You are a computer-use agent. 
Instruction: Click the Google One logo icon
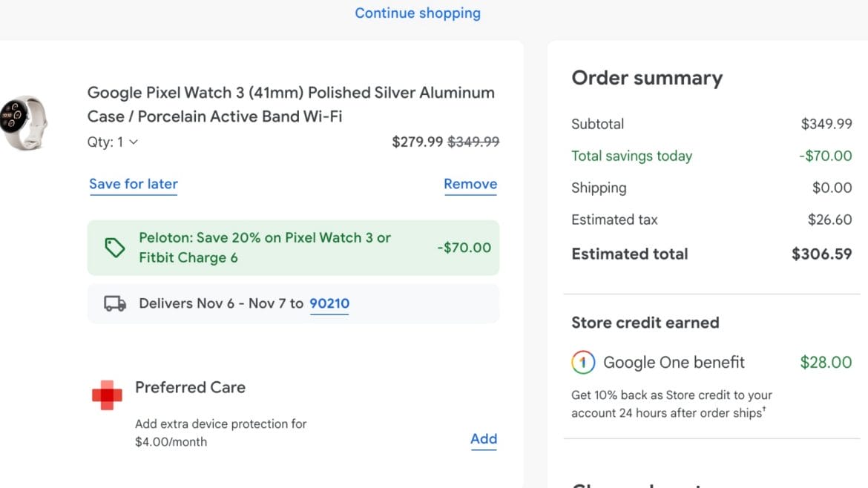click(x=583, y=363)
